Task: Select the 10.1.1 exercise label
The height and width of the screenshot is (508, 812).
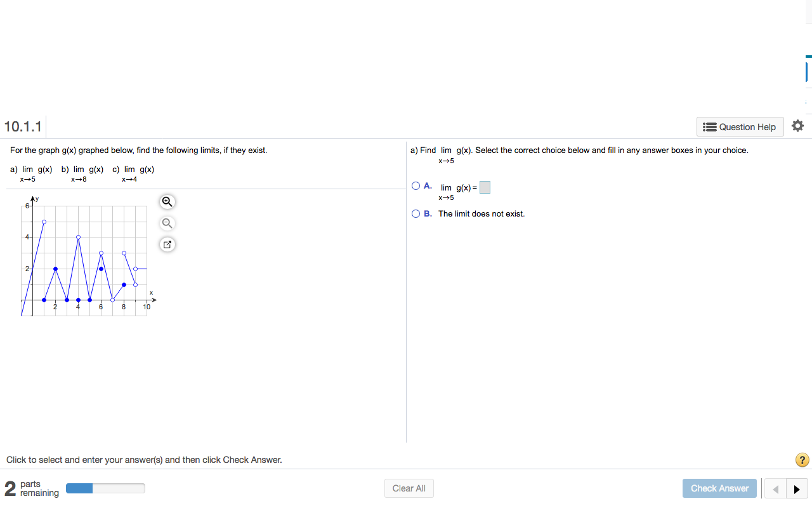Action: (x=23, y=126)
